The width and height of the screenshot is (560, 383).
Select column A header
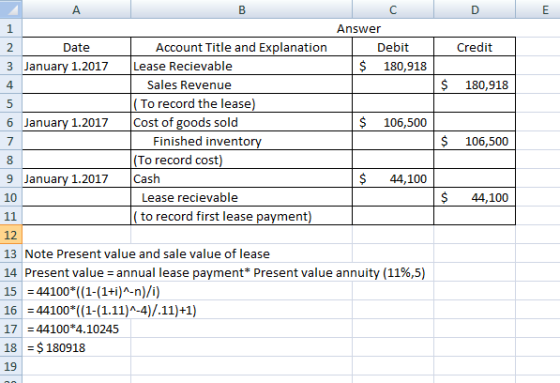coord(76,9)
